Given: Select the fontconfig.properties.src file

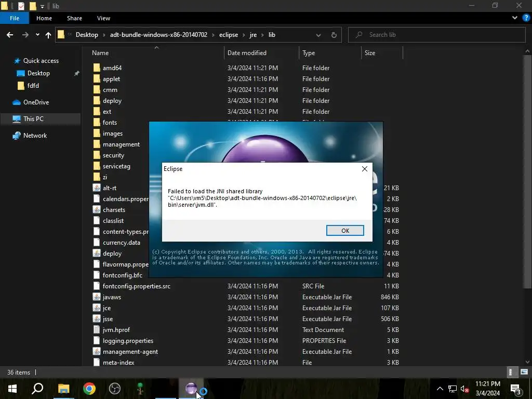Looking at the screenshot, I should coord(137,286).
